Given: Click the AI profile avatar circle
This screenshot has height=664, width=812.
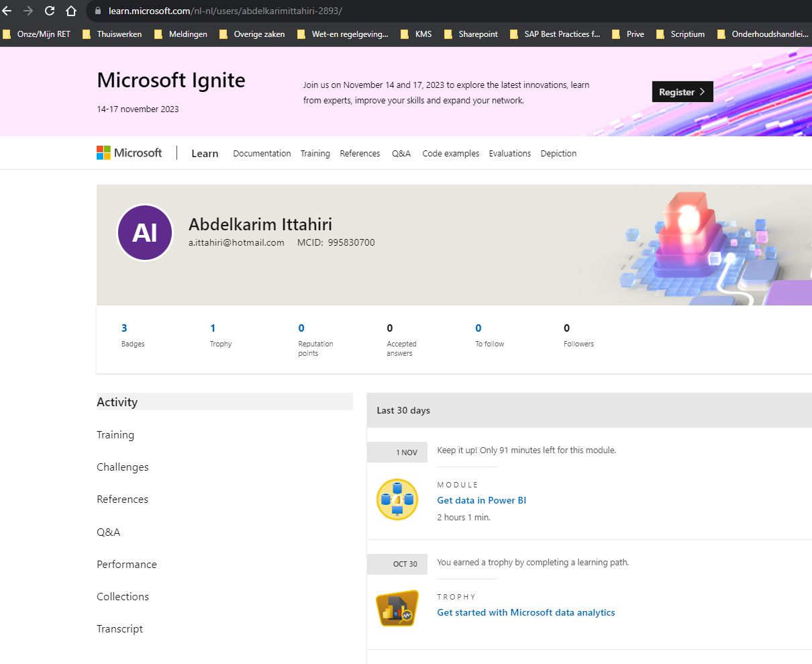Looking at the screenshot, I should (145, 232).
